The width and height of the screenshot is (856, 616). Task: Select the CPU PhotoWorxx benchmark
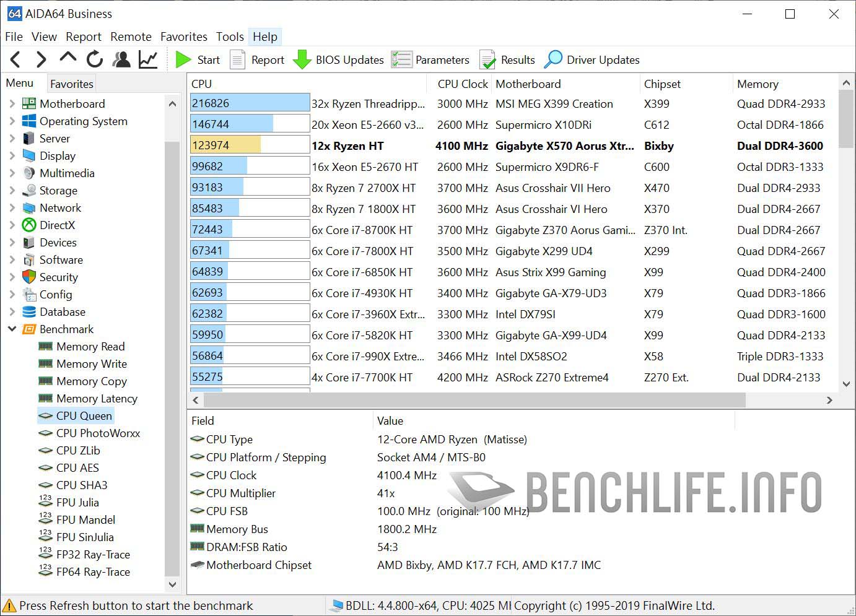(98, 433)
